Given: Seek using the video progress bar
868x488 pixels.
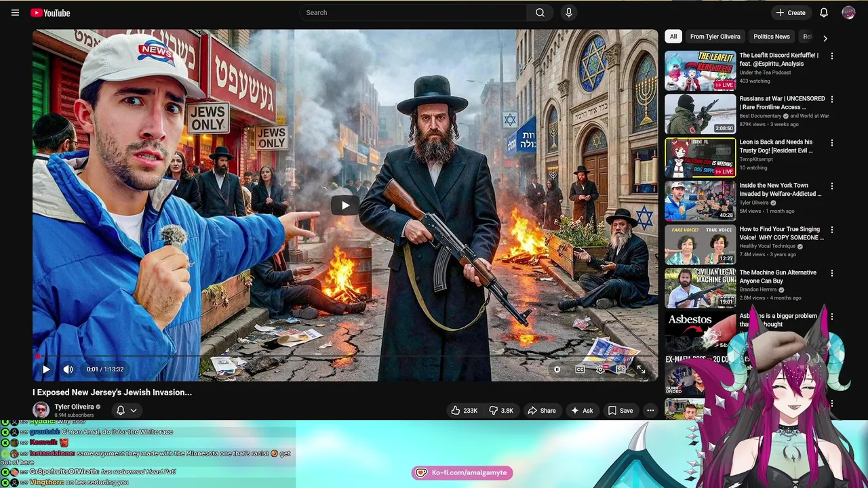Looking at the screenshot, I should point(345,356).
